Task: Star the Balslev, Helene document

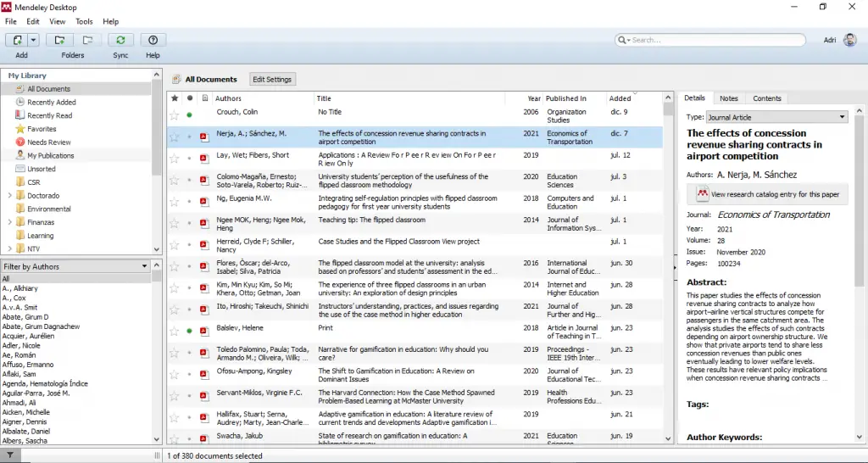Action: (x=175, y=332)
